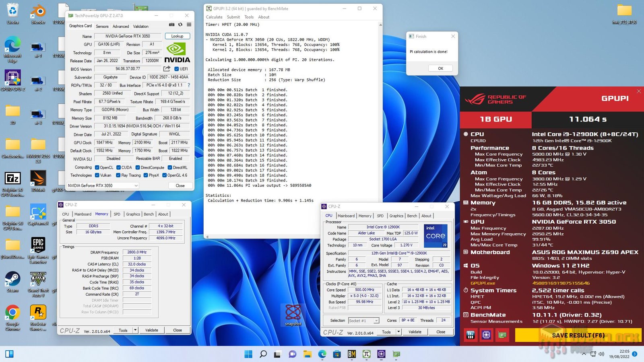
Task: Open the snapshot desktop icon
Action: (293, 315)
